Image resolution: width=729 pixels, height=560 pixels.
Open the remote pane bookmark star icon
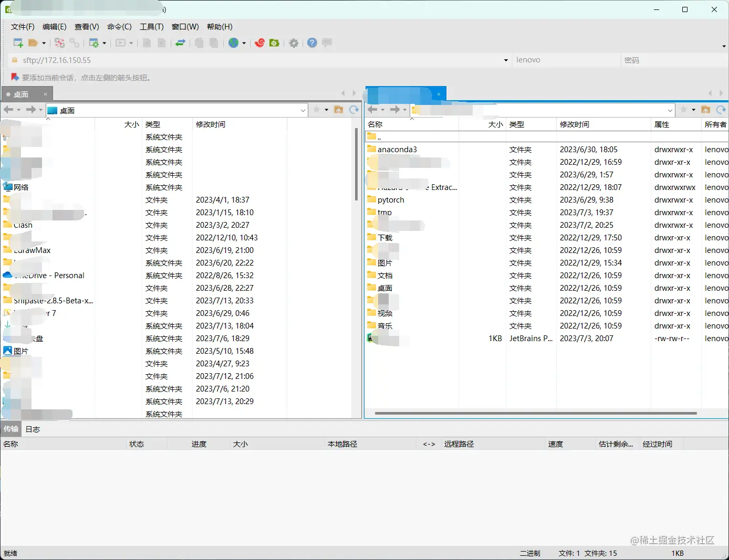coord(684,110)
